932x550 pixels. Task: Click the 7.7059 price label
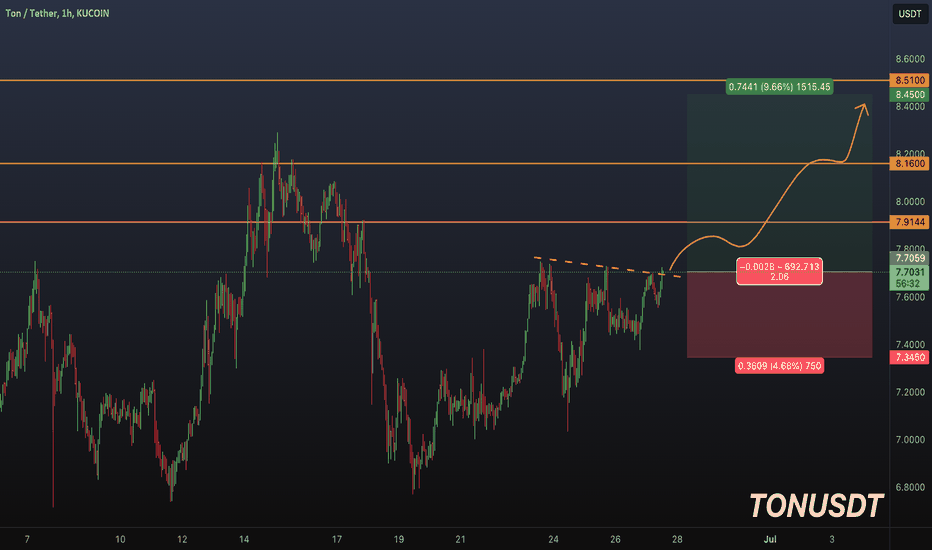909,258
